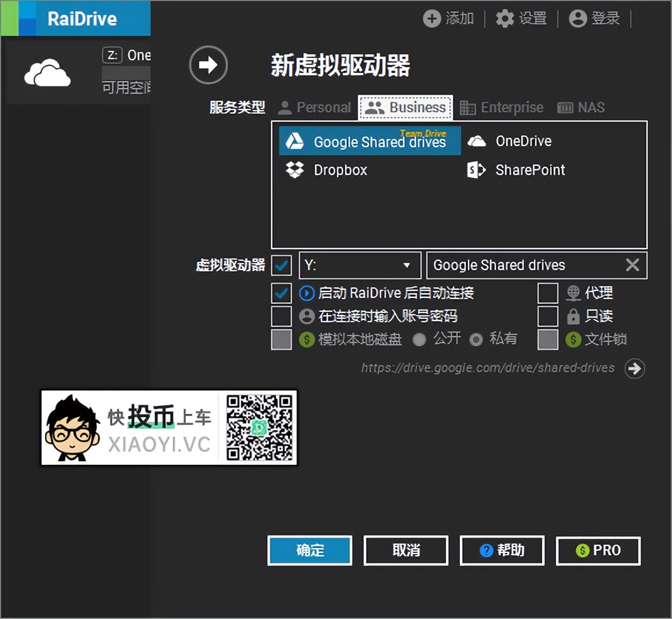Open the 添加 (add) plus icon

click(432, 19)
